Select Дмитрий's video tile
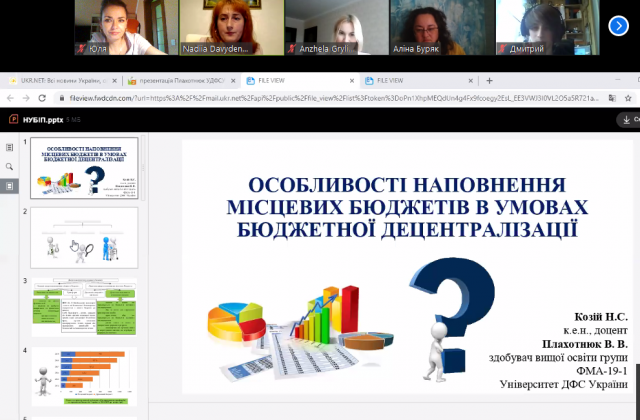This screenshot has height=420, width=640. pyautogui.click(x=548, y=27)
